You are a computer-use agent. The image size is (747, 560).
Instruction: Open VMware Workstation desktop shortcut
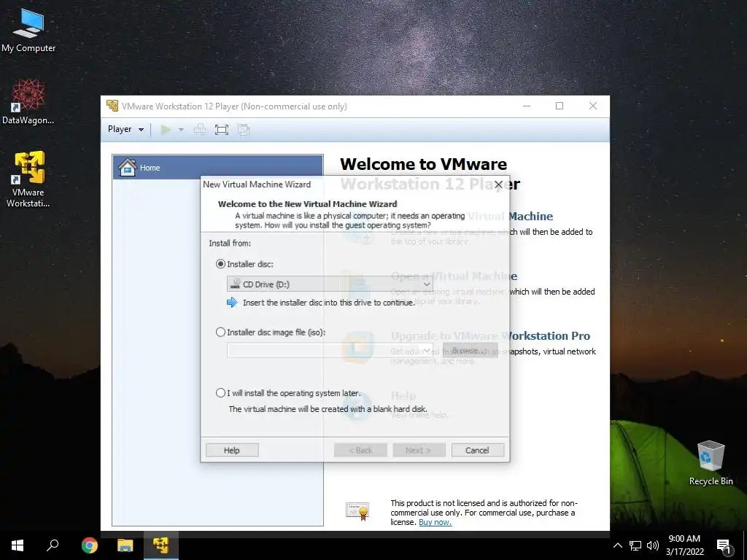coord(28,179)
